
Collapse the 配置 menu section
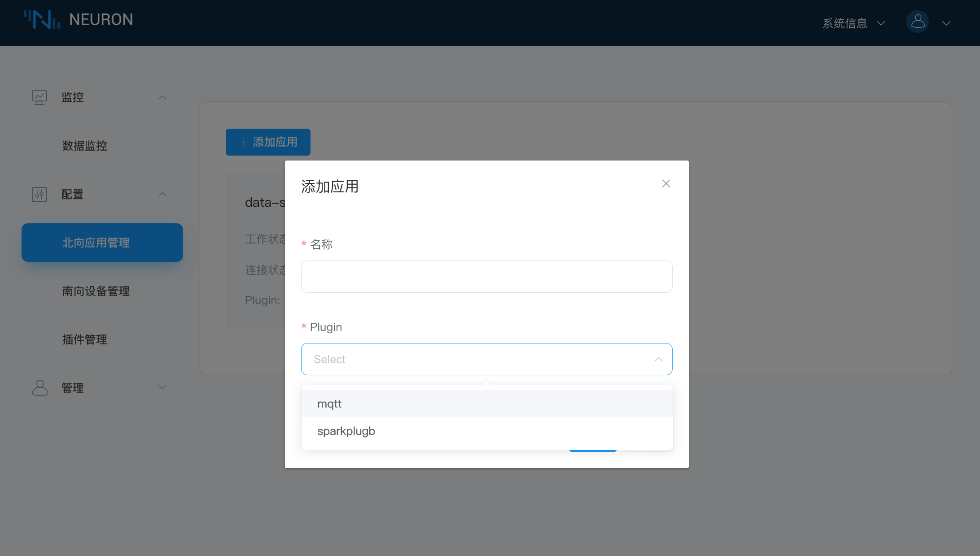click(x=162, y=194)
